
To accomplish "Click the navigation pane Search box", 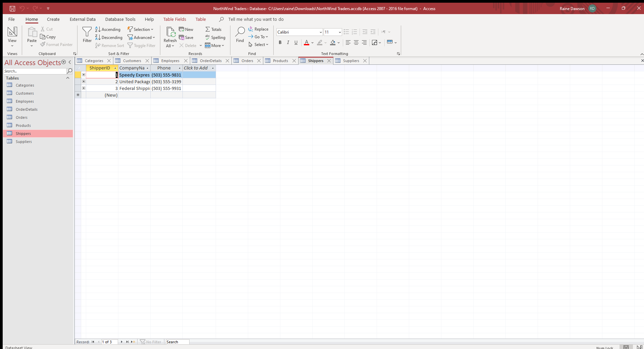I will pyautogui.click(x=35, y=71).
